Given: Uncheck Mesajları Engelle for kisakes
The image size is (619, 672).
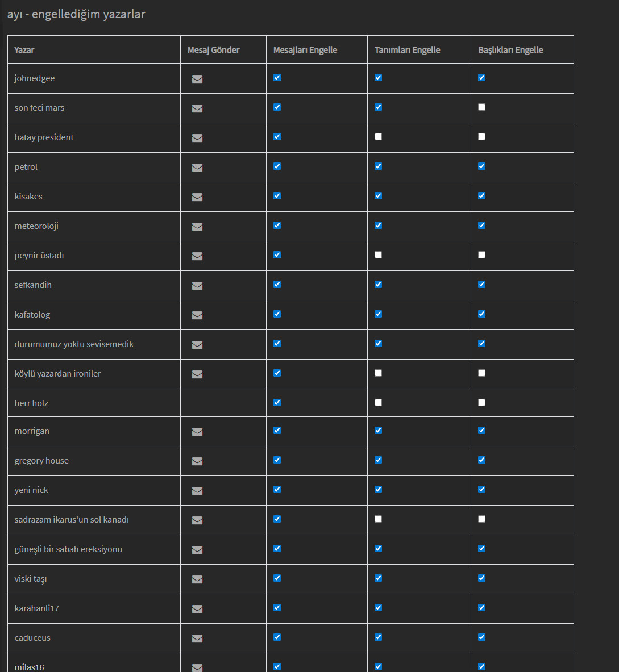Looking at the screenshot, I should tap(277, 195).
